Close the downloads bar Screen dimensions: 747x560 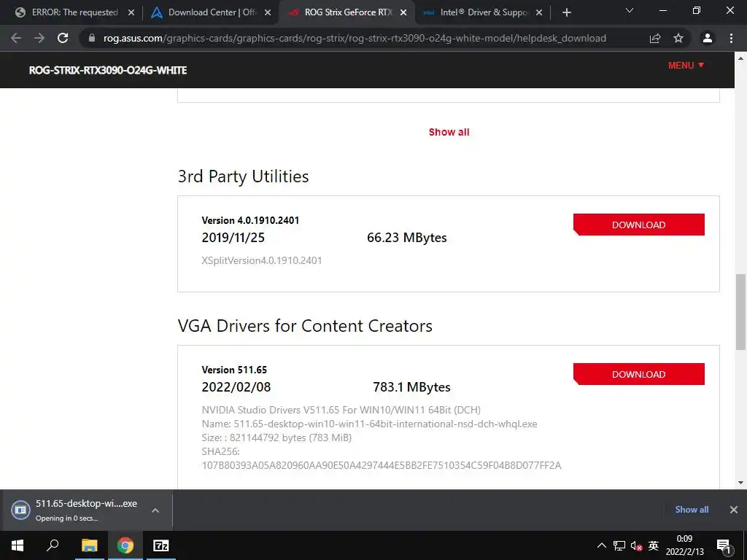tap(734, 510)
